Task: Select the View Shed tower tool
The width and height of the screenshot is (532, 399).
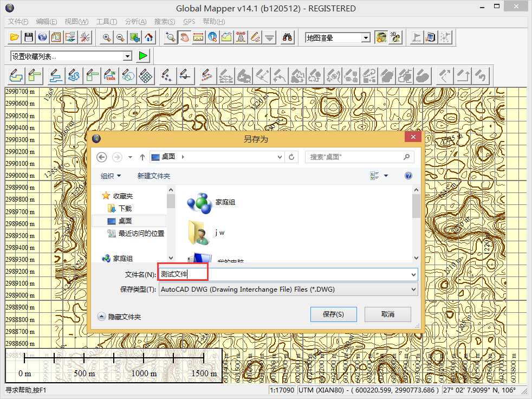Action: (x=241, y=37)
